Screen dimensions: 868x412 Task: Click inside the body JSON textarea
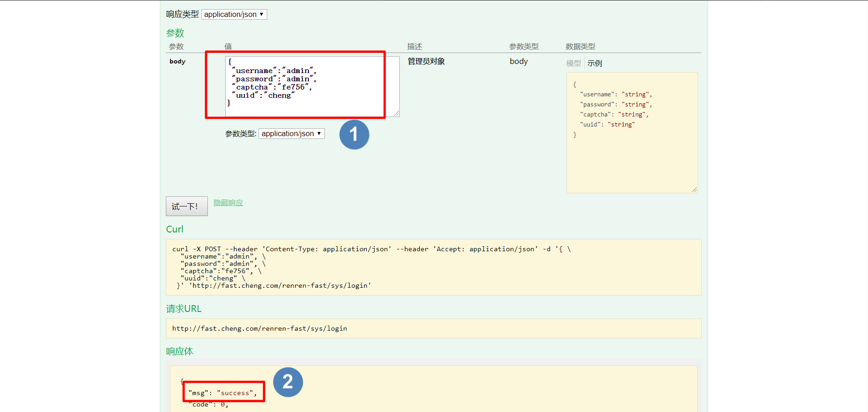[x=312, y=86]
